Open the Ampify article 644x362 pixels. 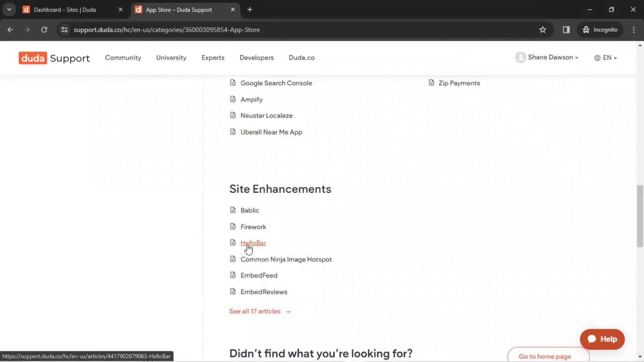[252, 100]
